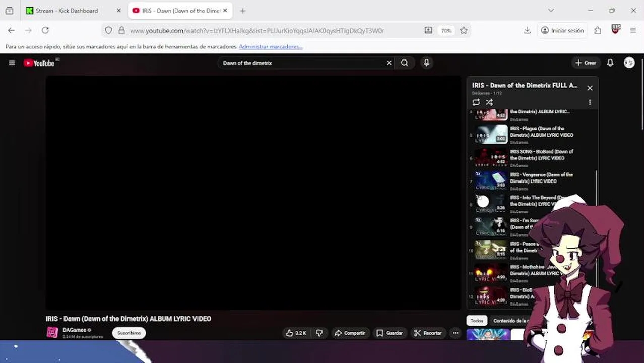Click the Guardar save button

click(x=390, y=333)
